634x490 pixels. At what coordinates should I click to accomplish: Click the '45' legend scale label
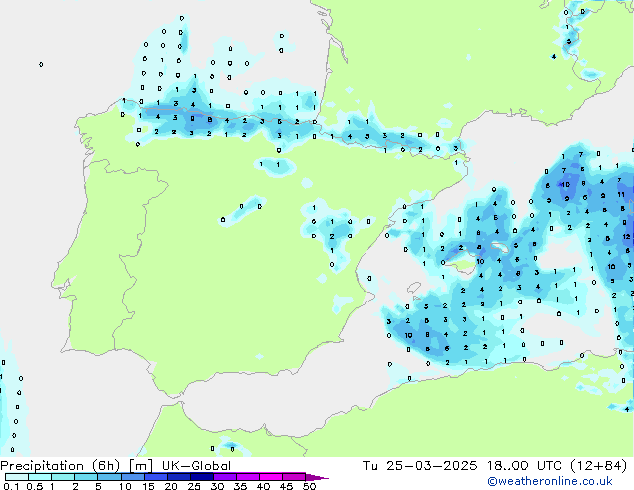[x=286, y=486]
